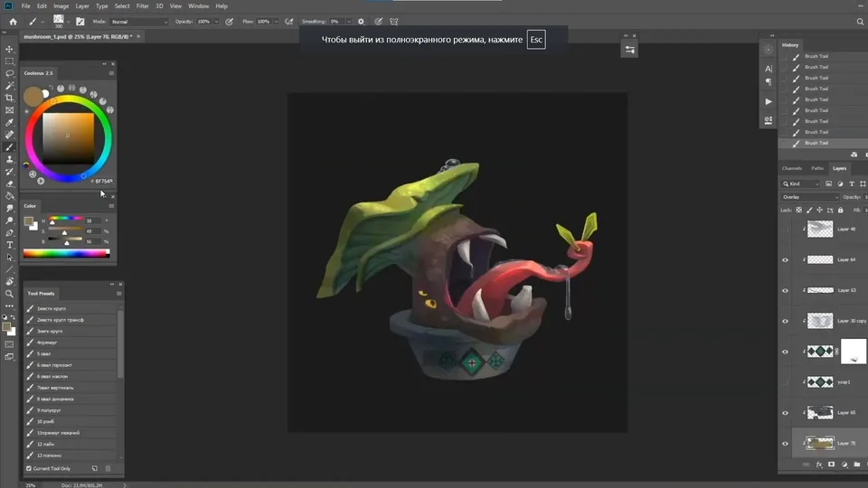Select the Rectangular Marquee tool

(9, 61)
